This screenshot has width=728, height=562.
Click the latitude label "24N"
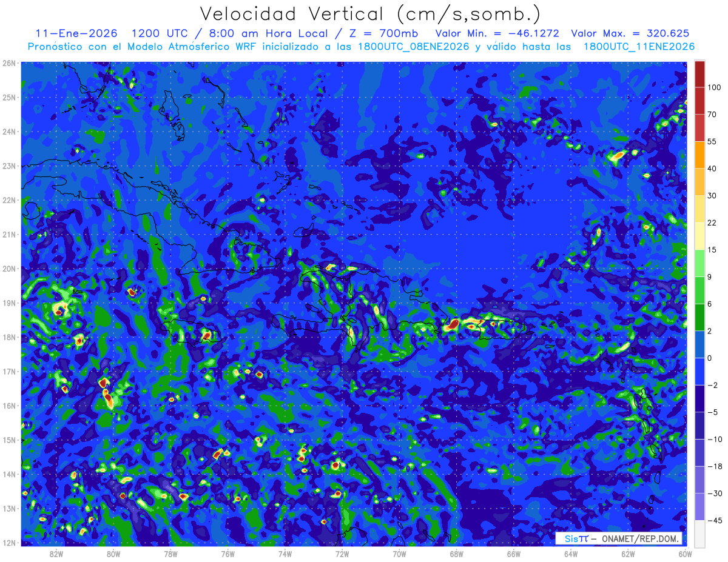9,132
